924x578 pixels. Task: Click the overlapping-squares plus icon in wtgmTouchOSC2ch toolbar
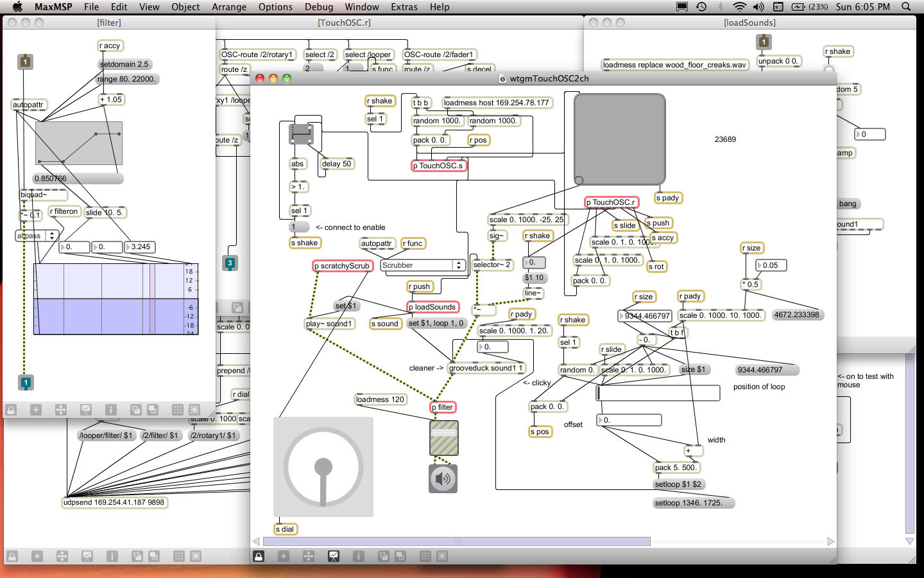pyautogui.click(x=383, y=556)
